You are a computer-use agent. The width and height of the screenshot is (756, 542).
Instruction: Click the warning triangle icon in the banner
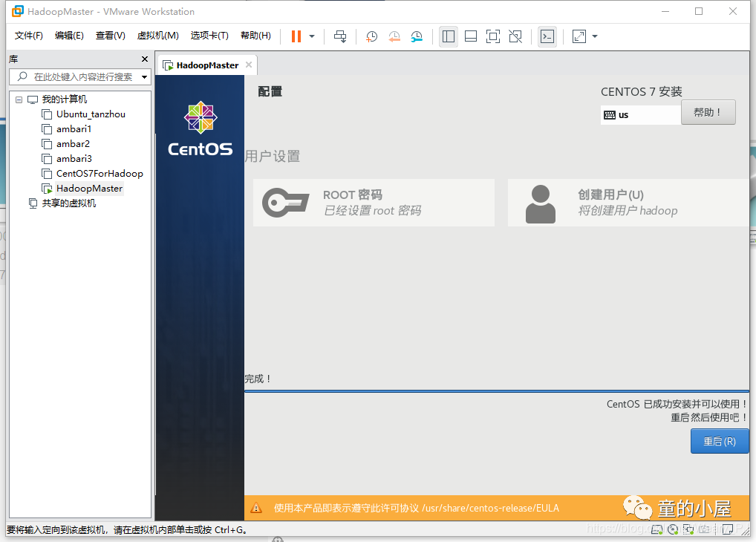(x=256, y=508)
